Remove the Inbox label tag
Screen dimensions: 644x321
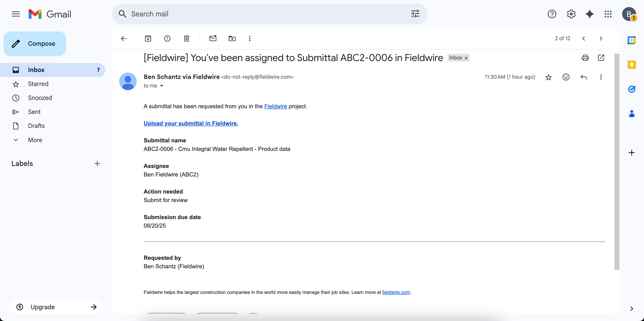click(x=466, y=58)
